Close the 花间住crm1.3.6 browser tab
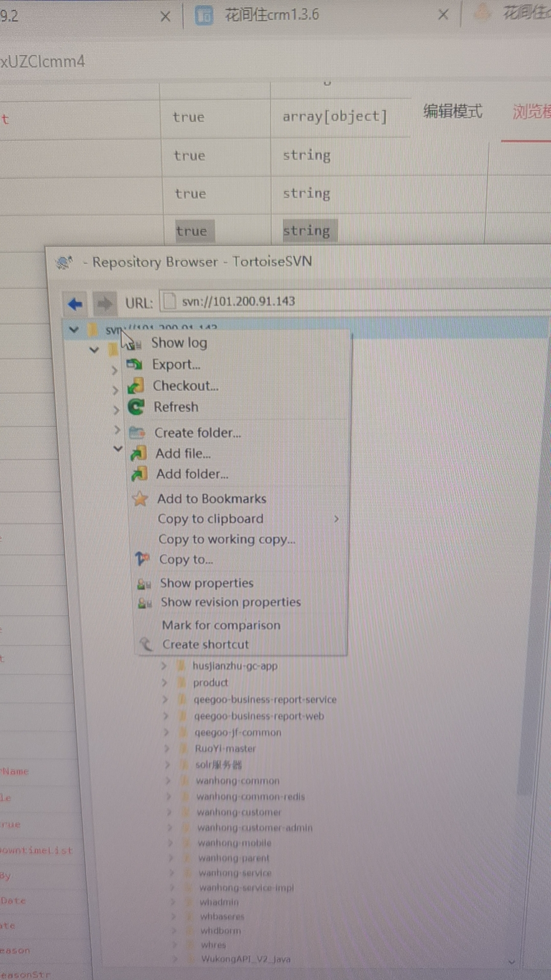 (x=443, y=15)
